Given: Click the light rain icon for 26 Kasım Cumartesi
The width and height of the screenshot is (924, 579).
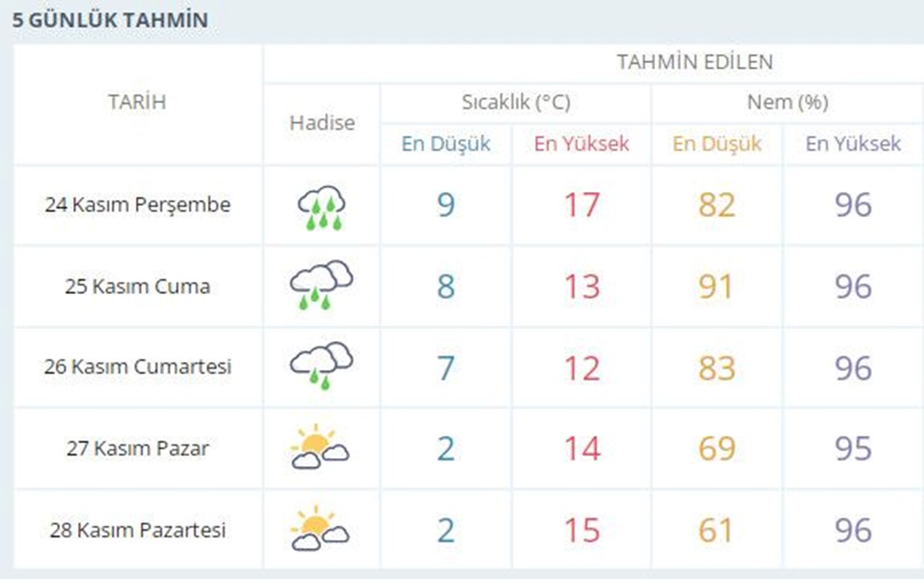Looking at the screenshot, I should click(x=322, y=366).
